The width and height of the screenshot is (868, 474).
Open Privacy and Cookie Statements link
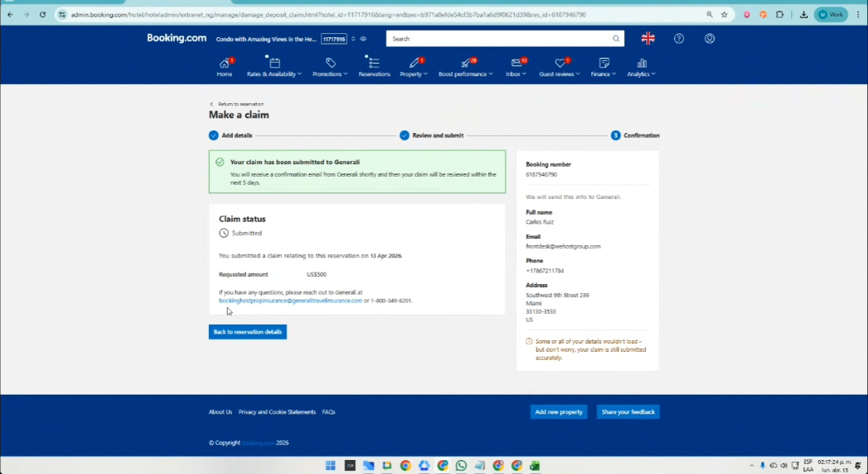tap(277, 412)
